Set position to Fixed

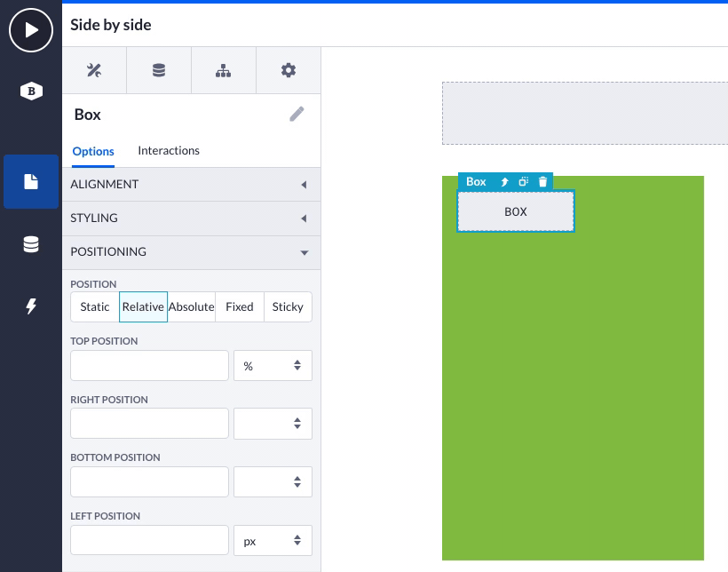(x=240, y=306)
